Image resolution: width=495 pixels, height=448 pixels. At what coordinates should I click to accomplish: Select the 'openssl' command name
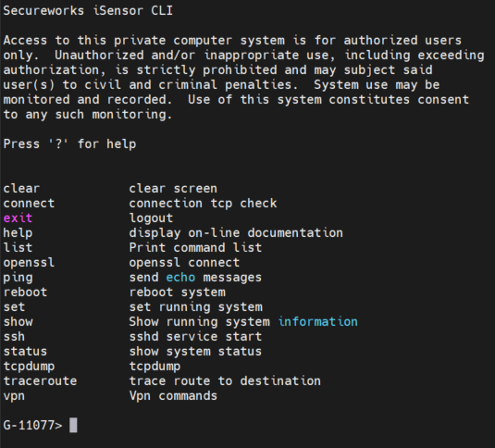click(x=29, y=263)
